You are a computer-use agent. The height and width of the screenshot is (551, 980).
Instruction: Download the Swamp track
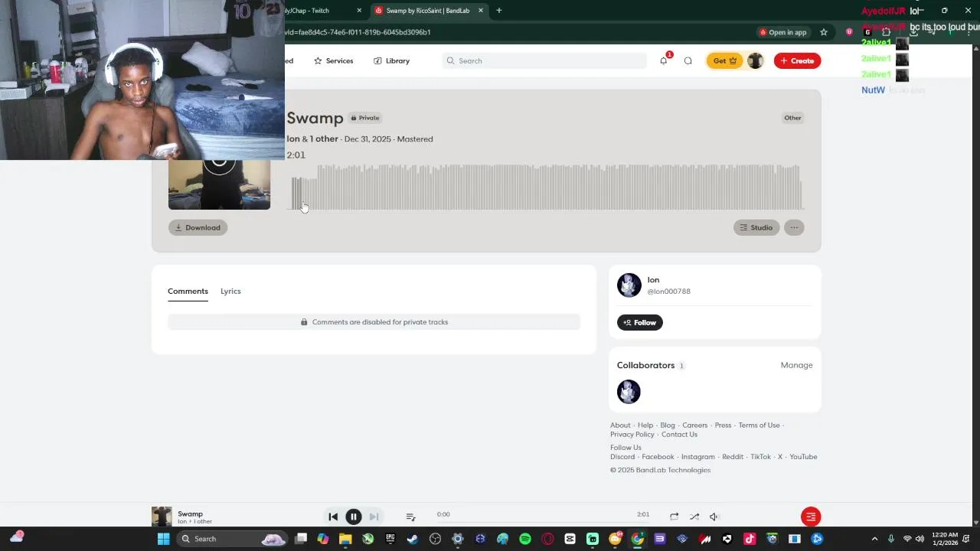click(198, 227)
